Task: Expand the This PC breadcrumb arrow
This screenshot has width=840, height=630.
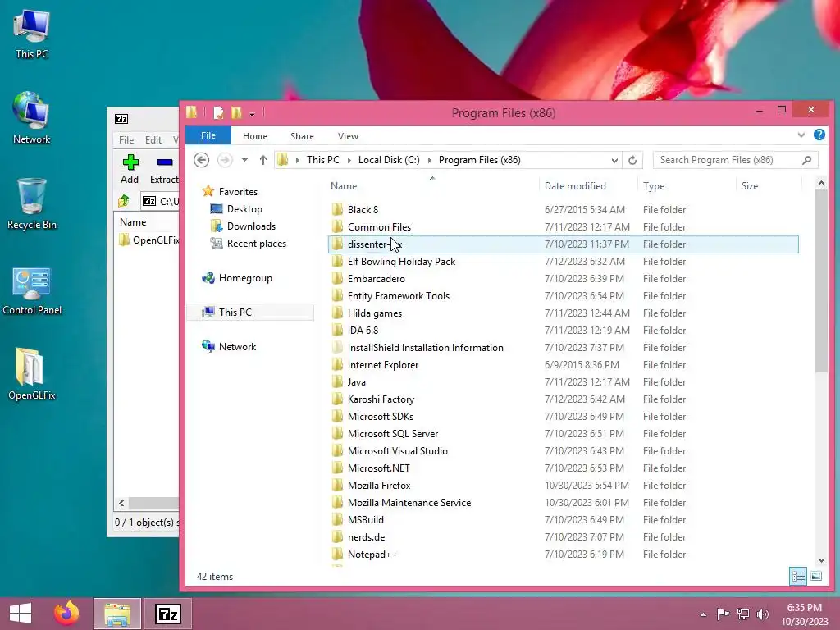Action: (x=349, y=160)
